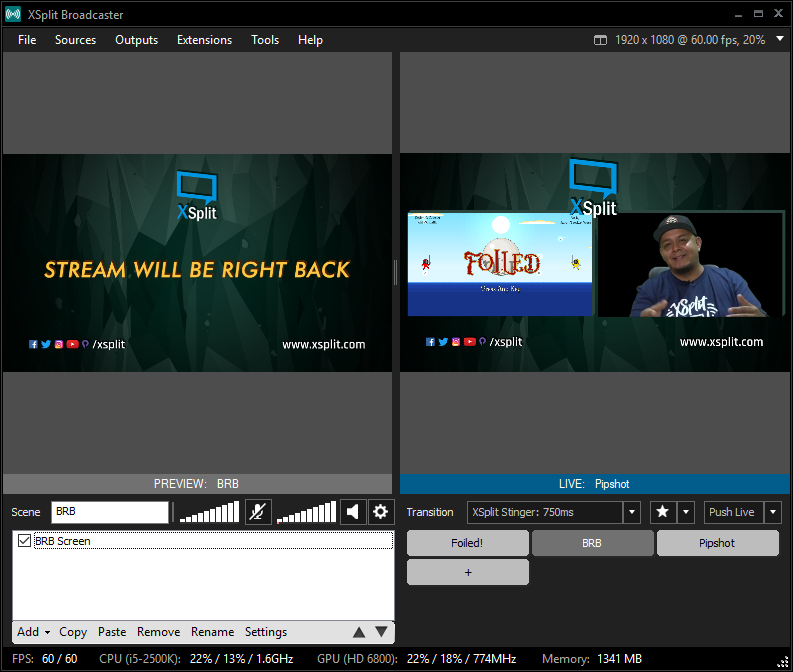Click the Memory 1341 MB status readout
Image resolution: width=793 pixels, height=672 pixels.
point(592,659)
